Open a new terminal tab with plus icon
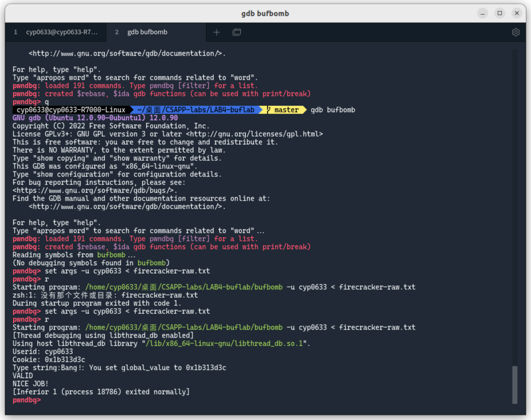 click(216, 32)
